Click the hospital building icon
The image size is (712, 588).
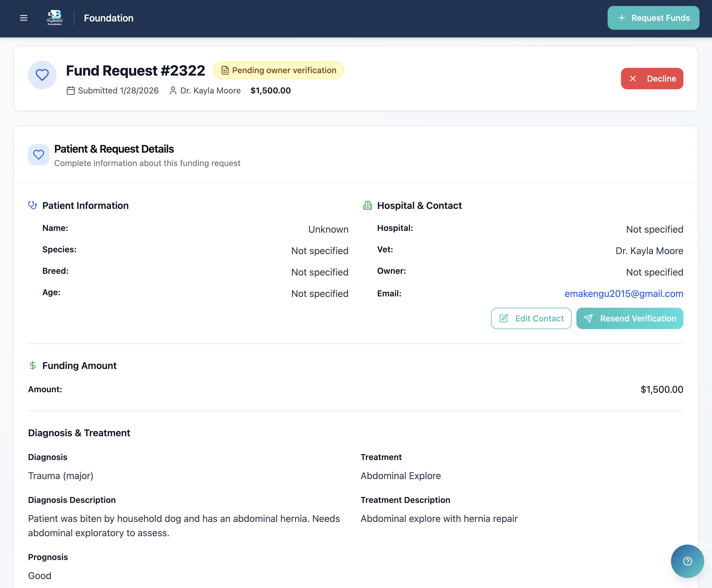pos(367,205)
